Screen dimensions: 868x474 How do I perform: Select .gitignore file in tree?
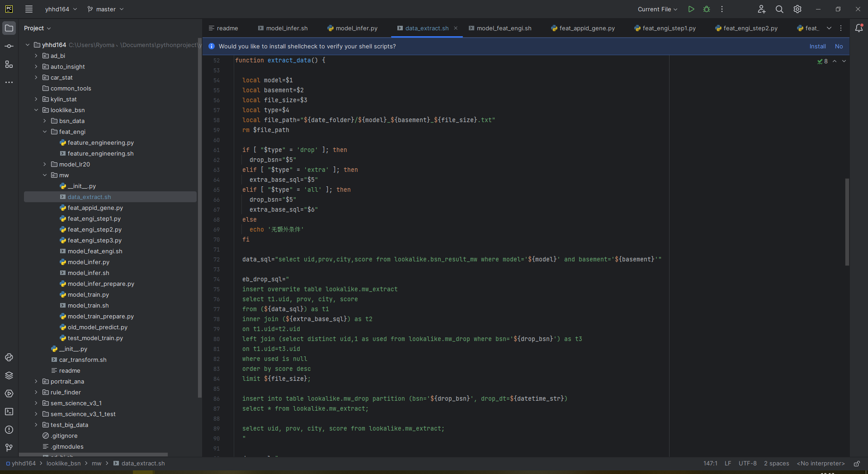pyautogui.click(x=64, y=436)
